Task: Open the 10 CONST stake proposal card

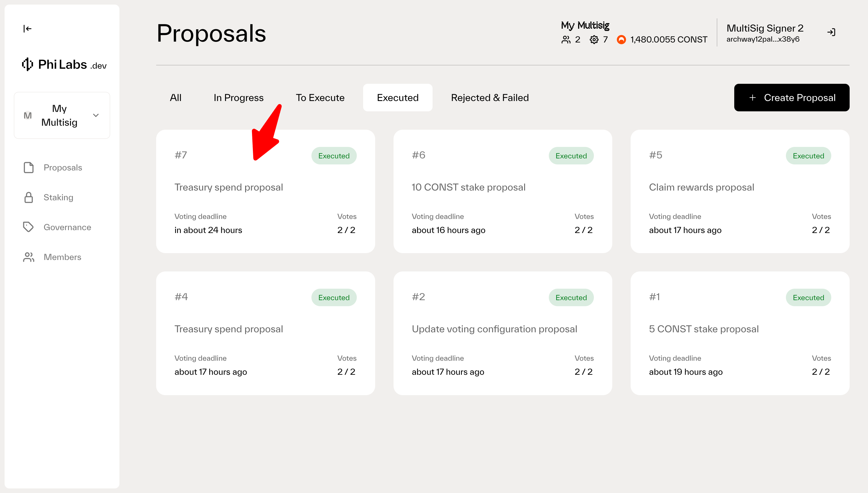Action: [503, 192]
